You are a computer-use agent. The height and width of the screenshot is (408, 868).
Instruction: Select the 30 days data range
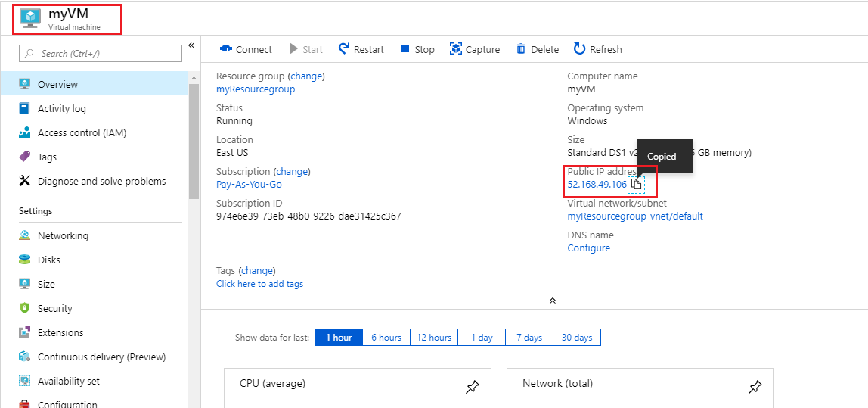577,337
